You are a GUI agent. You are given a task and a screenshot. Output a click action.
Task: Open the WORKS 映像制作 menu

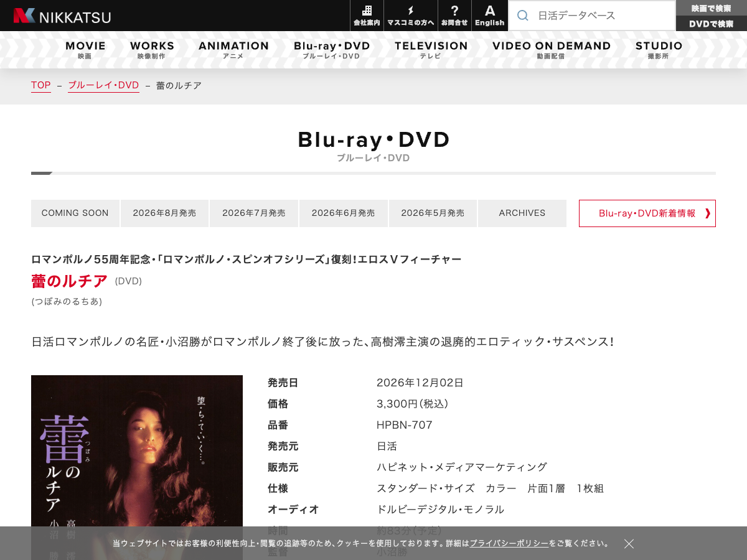coord(152,50)
